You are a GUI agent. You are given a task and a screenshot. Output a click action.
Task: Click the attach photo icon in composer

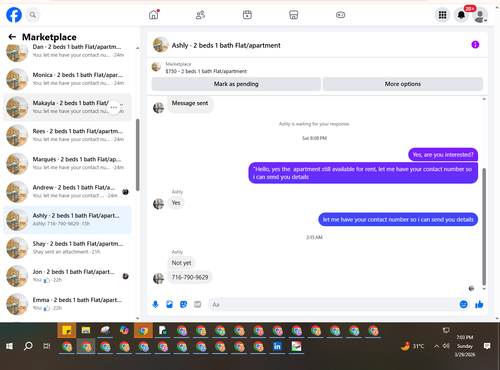tap(169, 304)
